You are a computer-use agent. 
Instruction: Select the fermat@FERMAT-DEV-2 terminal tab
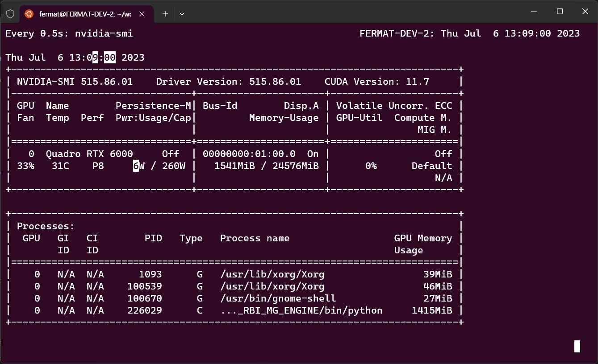(86, 14)
